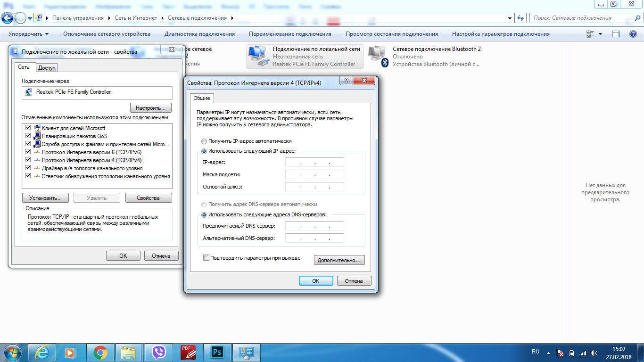Click Диагностика подключения in the toolbar
The width and height of the screenshot is (644, 362).
[x=199, y=34]
